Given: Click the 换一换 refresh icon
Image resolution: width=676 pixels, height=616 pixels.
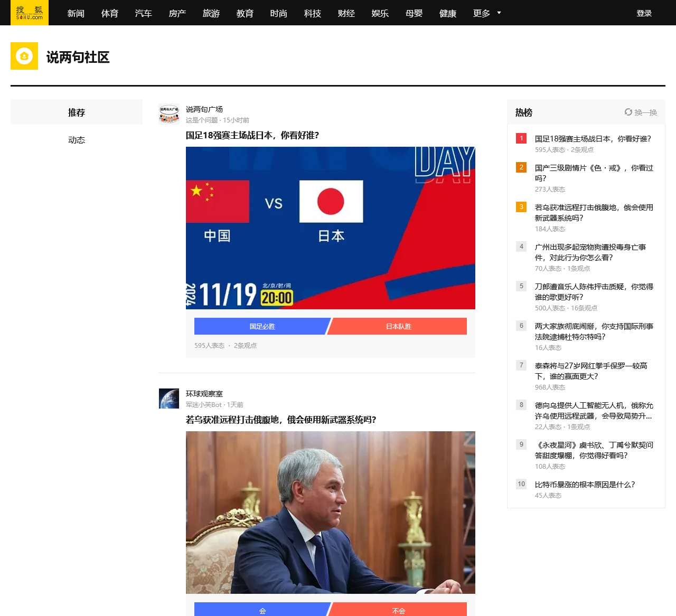Looking at the screenshot, I should [x=628, y=112].
